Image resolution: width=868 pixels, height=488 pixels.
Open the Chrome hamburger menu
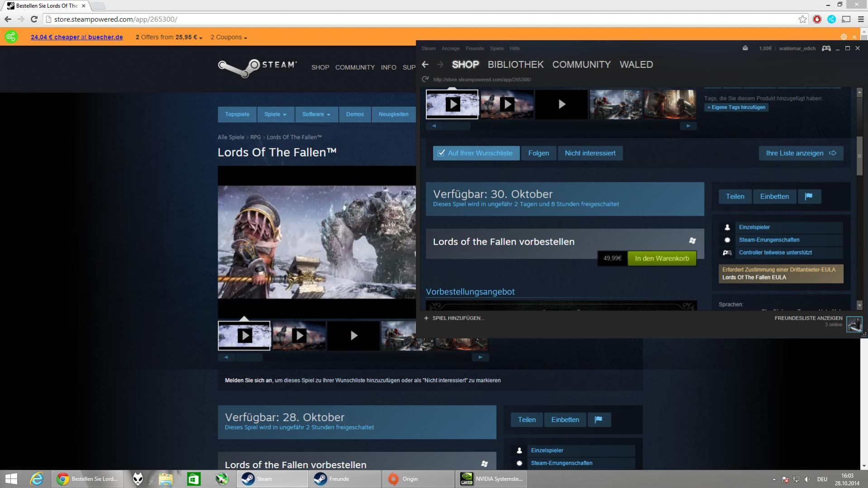tap(860, 19)
